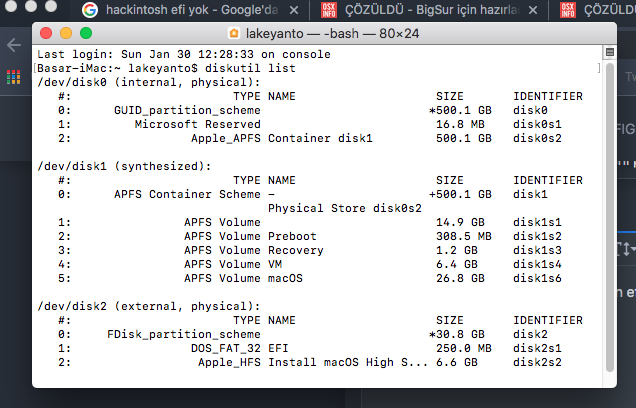This screenshot has height=408, width=636.
Task: Open the colorful apps grid icon
Action: [x=14, y=77]
